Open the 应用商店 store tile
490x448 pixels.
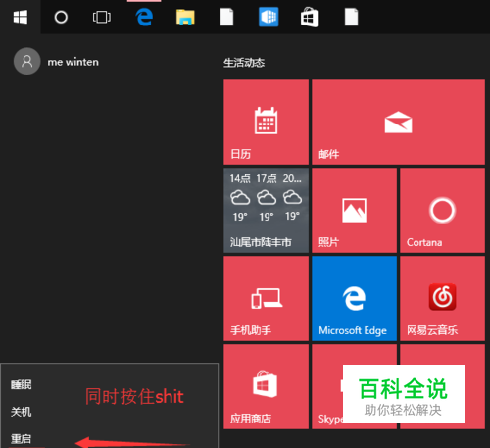(x=266, y=386)
